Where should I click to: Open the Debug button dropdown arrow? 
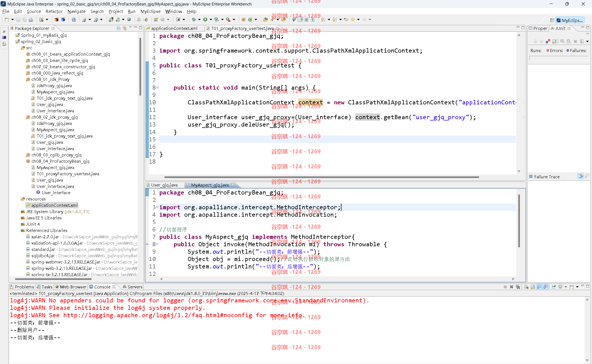coord(199,19)
